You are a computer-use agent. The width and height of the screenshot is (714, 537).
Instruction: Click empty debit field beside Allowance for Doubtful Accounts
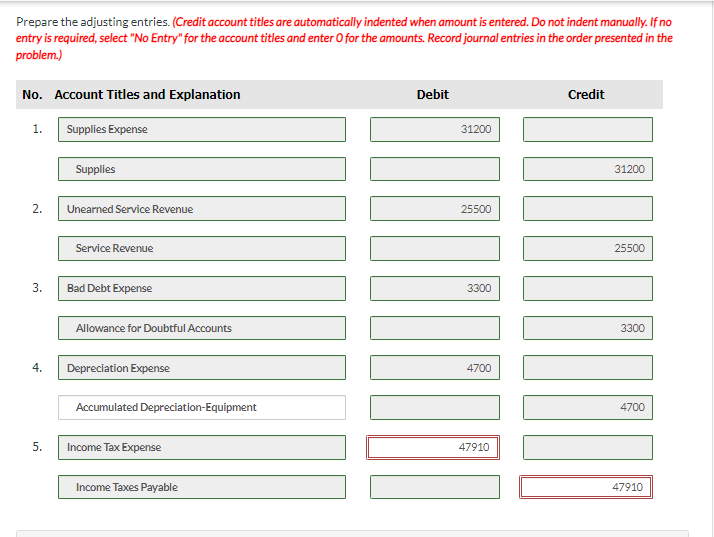click(x=435, y=328)
